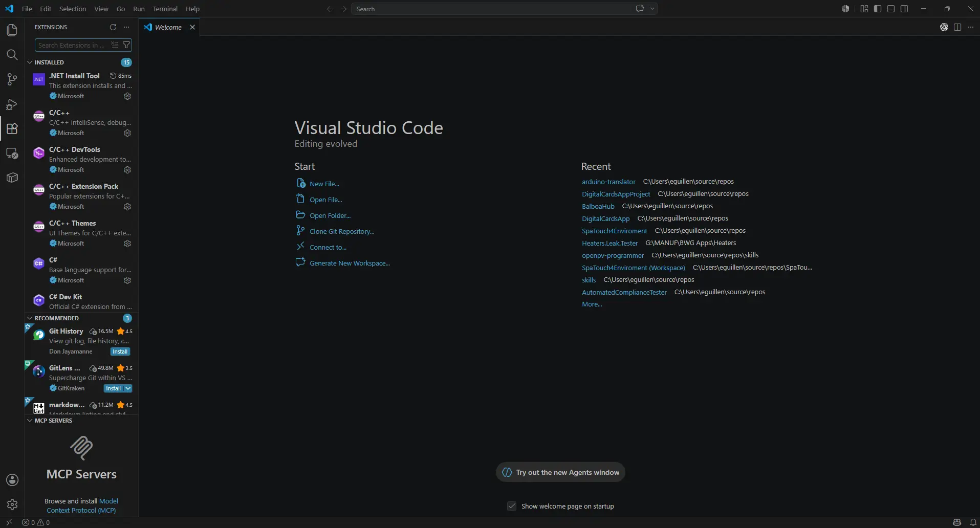Open the Run and Debug view
This screenshot has width=980, height=528.
pyautogui.click(x=12, y=104)
